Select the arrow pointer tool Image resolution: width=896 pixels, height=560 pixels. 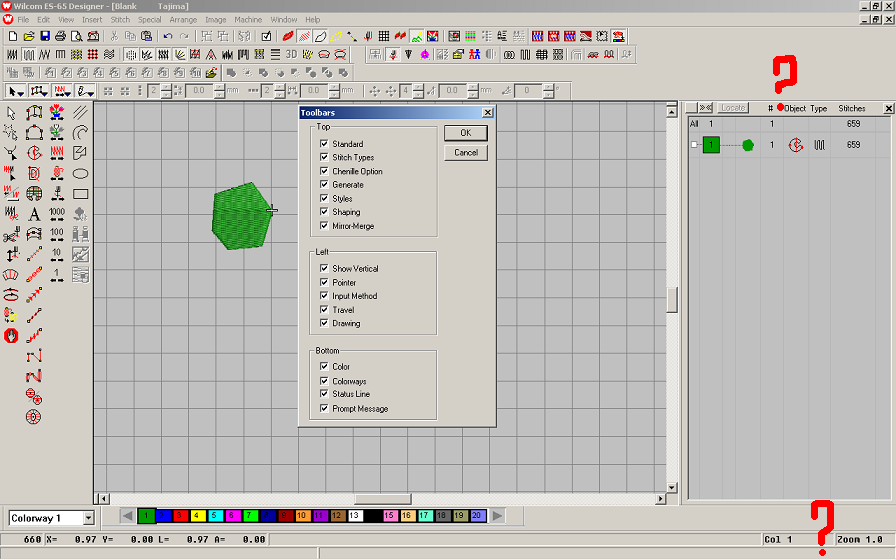pos(11,113)
